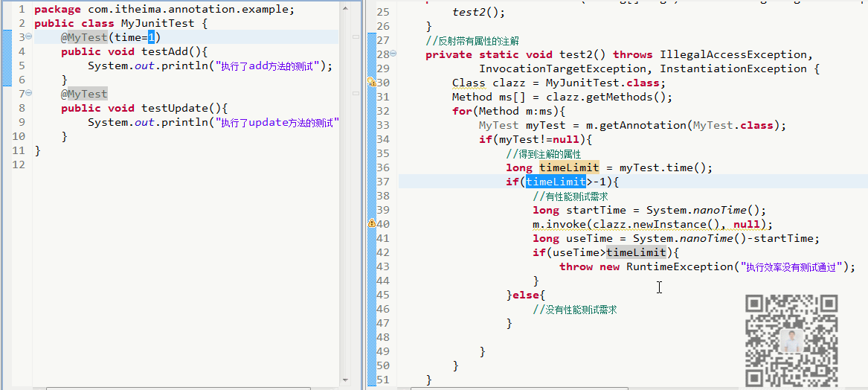This screenshot has width=868, height=390.
Task: Click the warning marker on line 40
Action: pyautogui.click(x=371, y=223)
